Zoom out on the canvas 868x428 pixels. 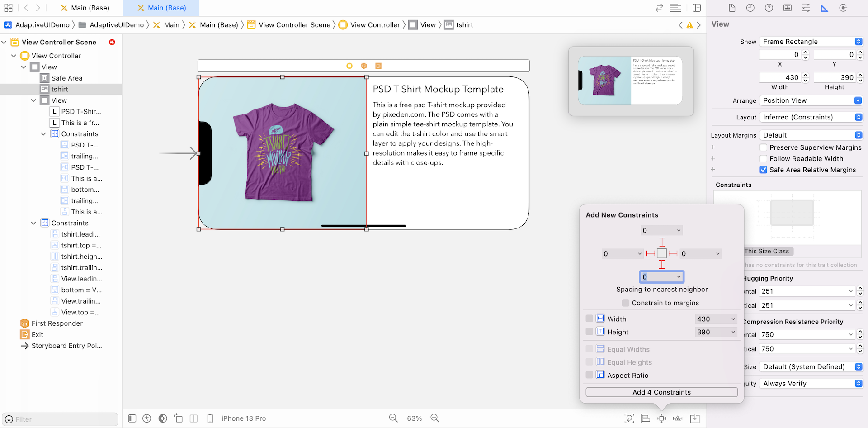click(393, 418)
